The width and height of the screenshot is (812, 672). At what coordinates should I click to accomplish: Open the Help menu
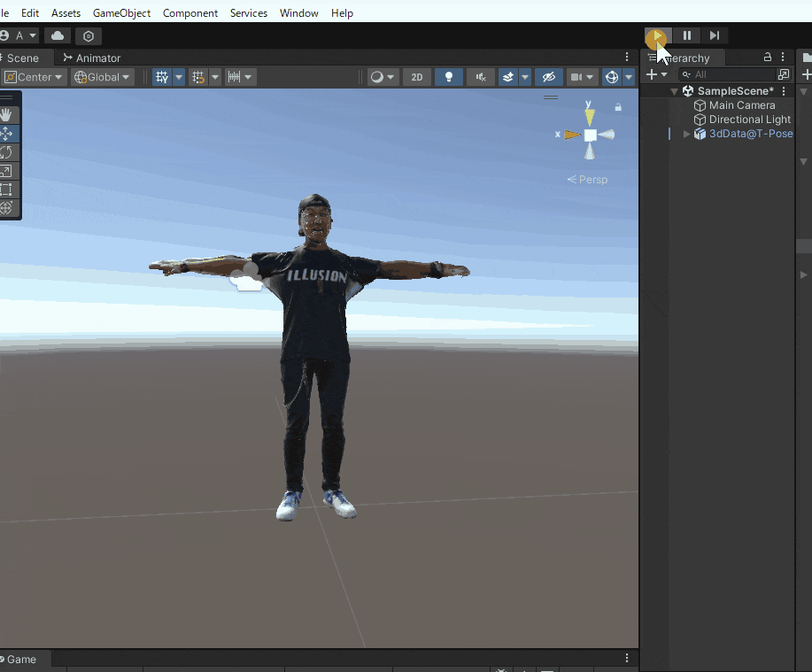point(342,13)
